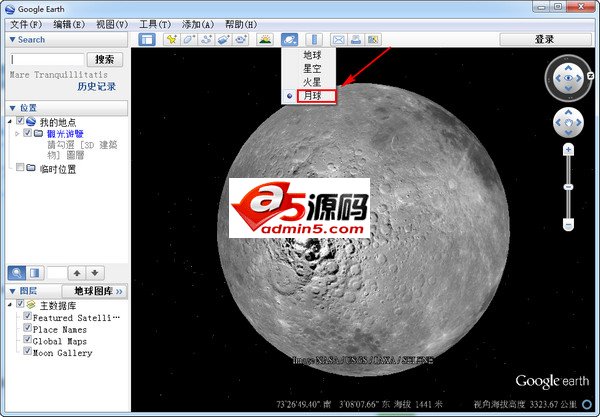
Task: Open the 工具(T) menu
Action: point(155,23)
